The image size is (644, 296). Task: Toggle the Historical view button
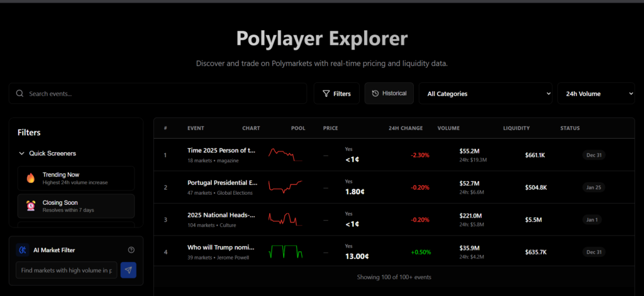389,93
